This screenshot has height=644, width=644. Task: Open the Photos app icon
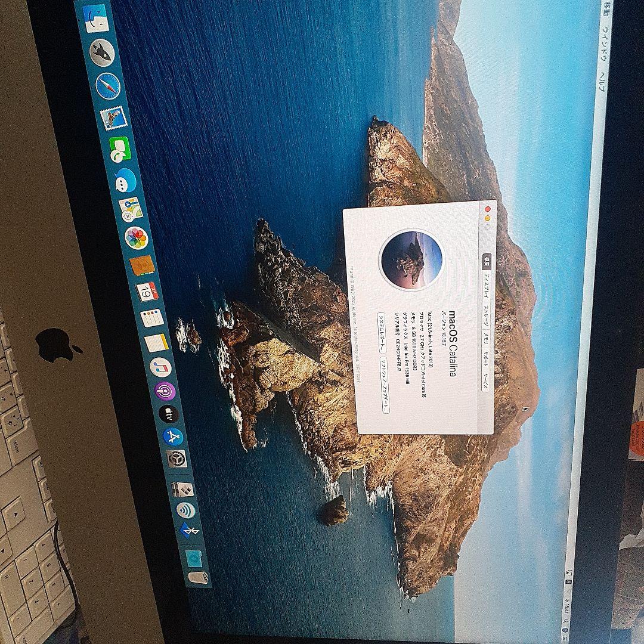137,238
